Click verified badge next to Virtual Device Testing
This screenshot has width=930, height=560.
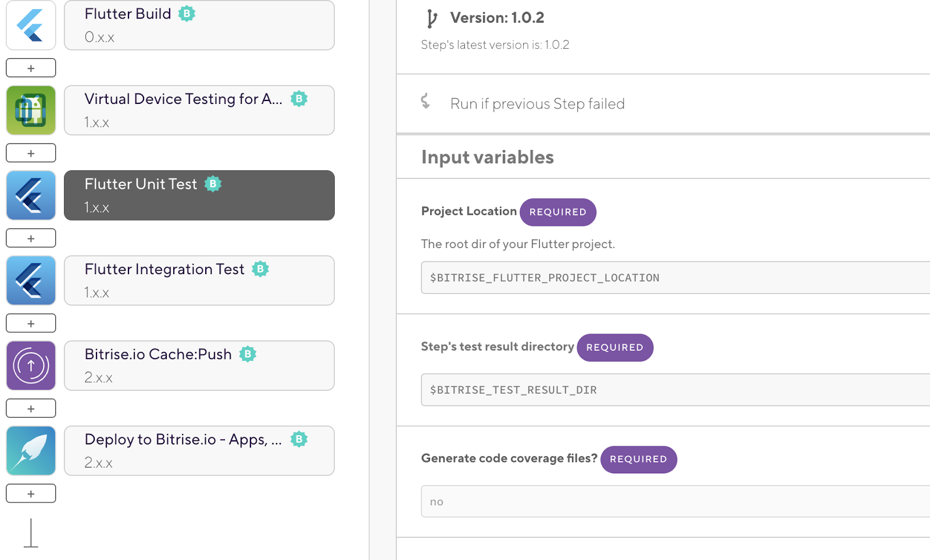coord(299,99)
